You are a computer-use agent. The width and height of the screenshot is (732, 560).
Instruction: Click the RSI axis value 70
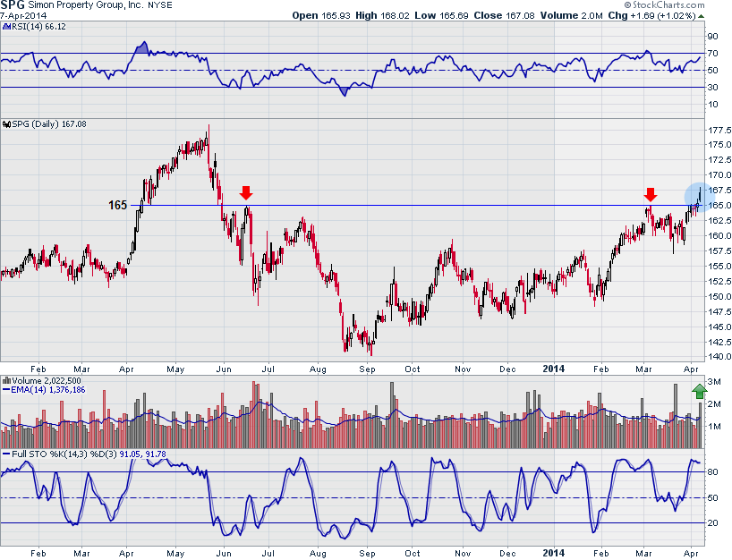[x=713, y=53]
